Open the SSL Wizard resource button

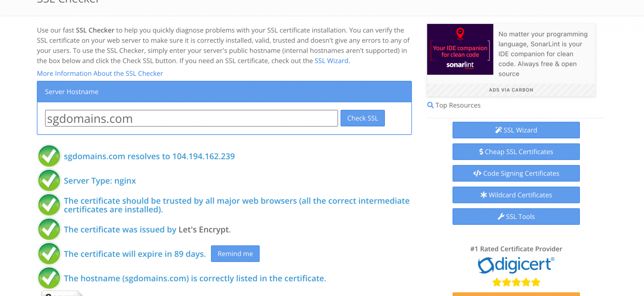tap(516, 130)
